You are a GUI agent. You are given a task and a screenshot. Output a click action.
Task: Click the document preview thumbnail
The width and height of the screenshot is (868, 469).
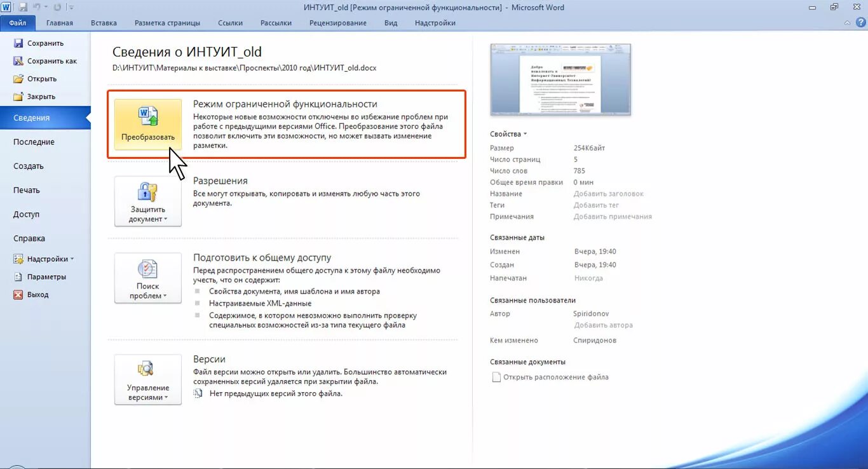(560, 79)
